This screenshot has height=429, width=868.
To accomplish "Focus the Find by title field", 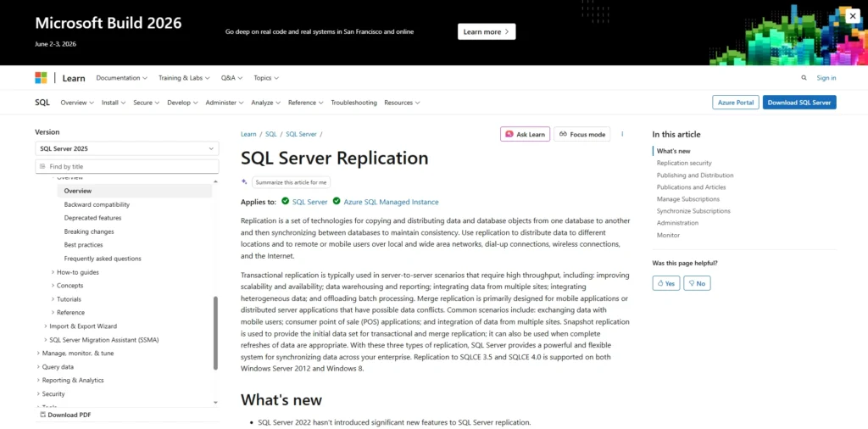I will click(127, 166).
